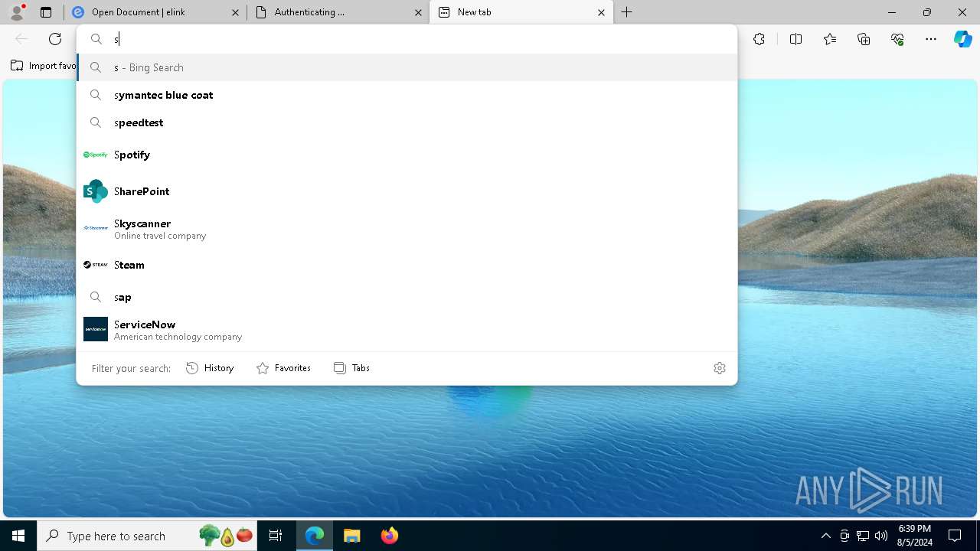
Task: Refresh the current page
Action: click(55, 39)
